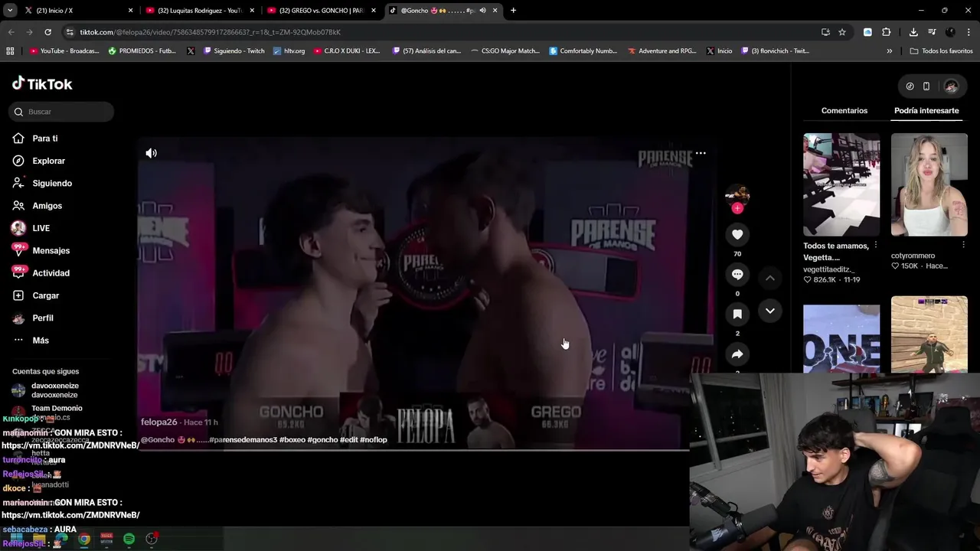Open vegettitaeditz._ profile link
The height and width of the screenshot is (551, 980).
(829, 269)
